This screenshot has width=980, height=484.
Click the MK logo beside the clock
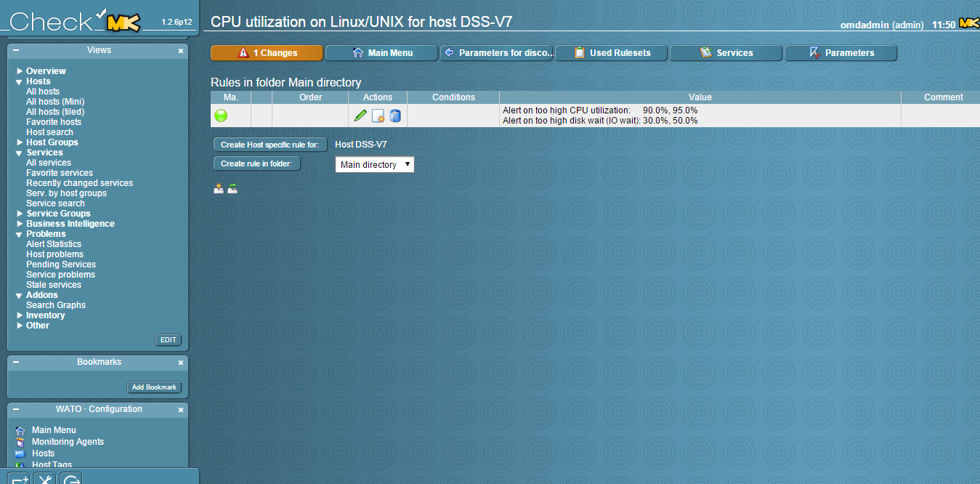969,24
